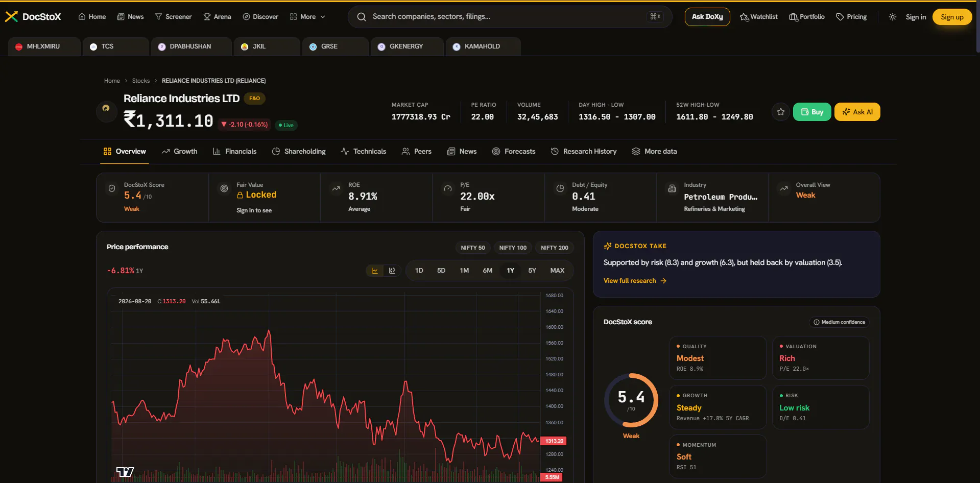
Task: Click the magnifier icon in the search bar
Action: [x=362, y=17]
